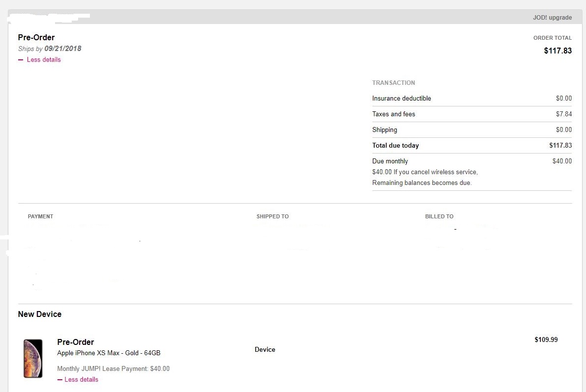
Task: Click Apple iPhone XS Max - Gold - 64GB
Action: coord(109,353)
